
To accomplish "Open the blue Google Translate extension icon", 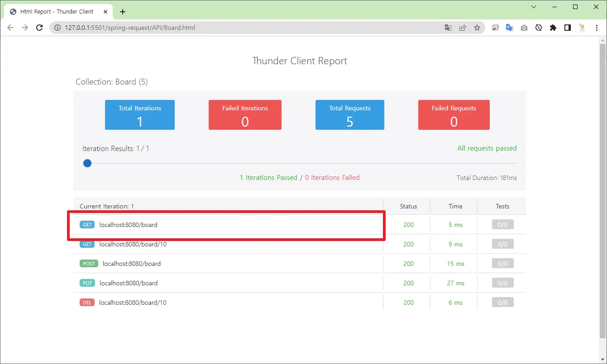I will click(510, 28).
